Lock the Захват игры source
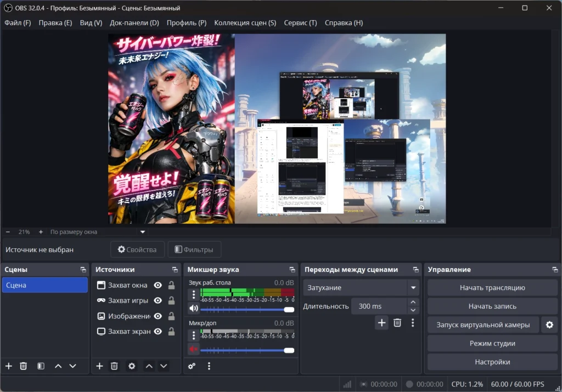Viewport: 562px width, 392px height. coord(171,300)
